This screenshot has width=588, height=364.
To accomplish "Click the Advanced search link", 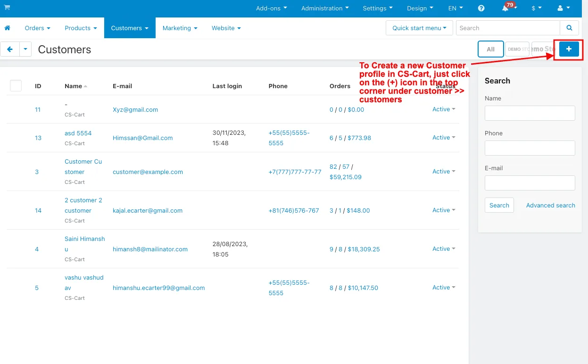I will [x=550, y=206].
